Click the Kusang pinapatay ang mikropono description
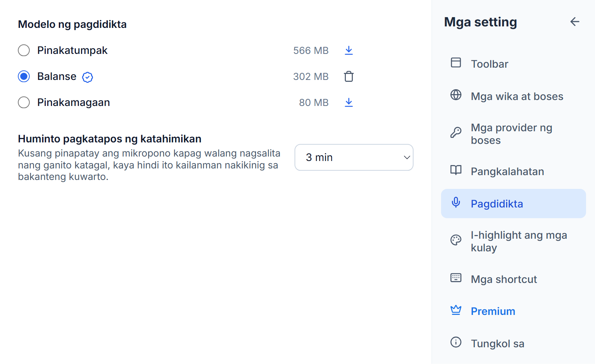Viewport: 595px width, 364px height. [149, 165]
